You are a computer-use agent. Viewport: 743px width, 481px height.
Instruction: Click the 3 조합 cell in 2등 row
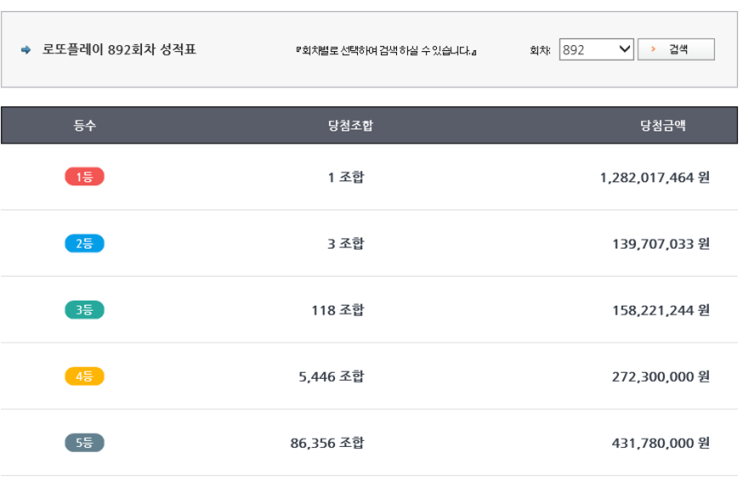tap(346, 243)
